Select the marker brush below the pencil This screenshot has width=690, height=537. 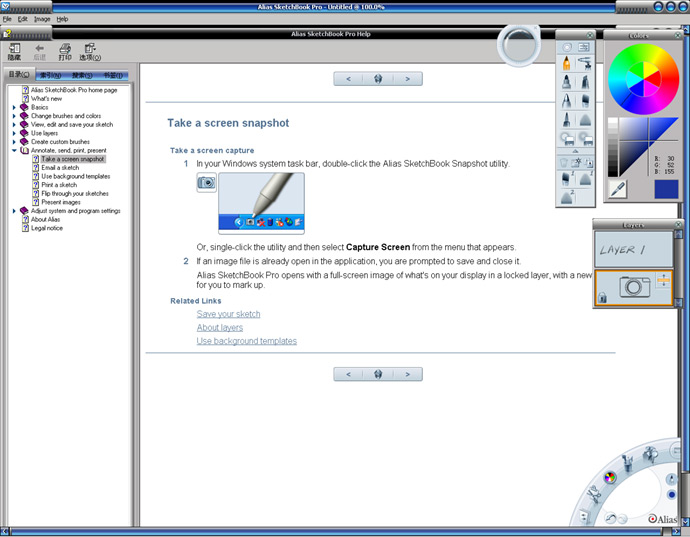[x=567, y=82]
